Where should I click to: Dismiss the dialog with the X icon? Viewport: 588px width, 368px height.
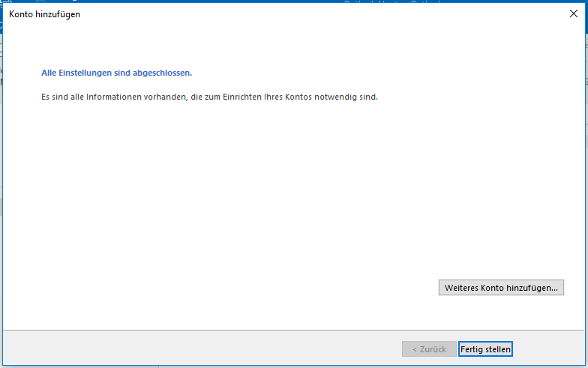coord(574,13)
